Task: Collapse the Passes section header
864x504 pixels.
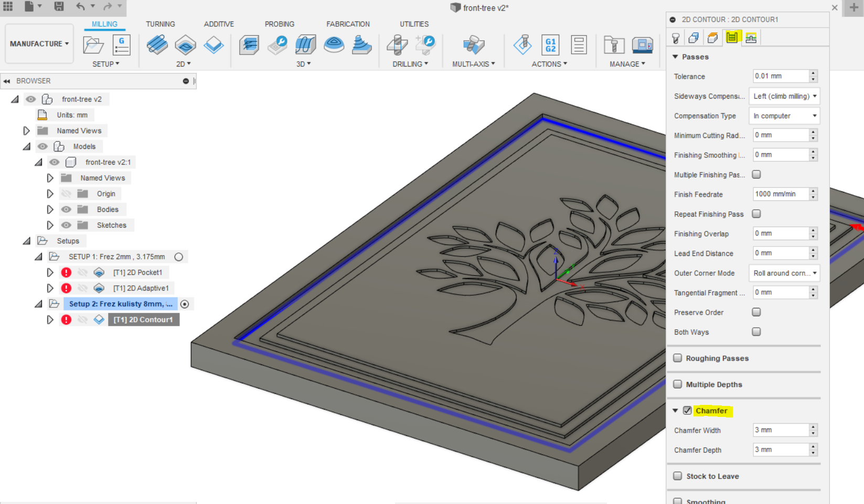Action: tap(675, 57)
